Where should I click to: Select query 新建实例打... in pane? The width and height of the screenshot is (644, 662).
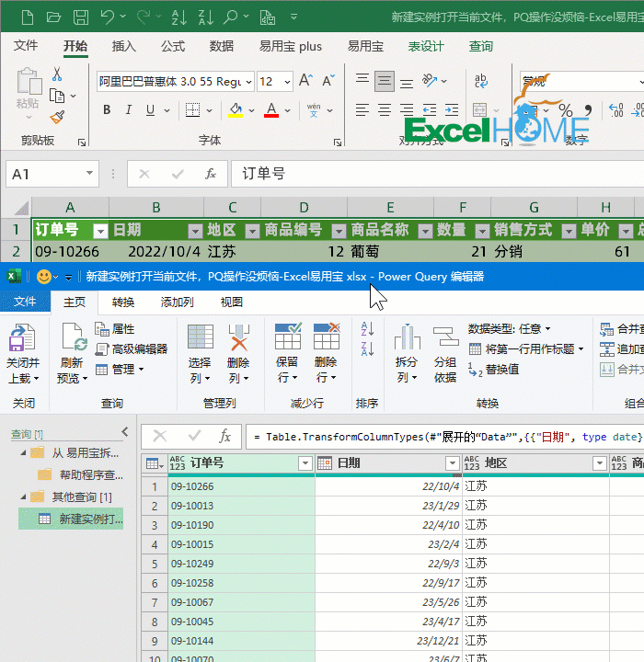point(71,519)
